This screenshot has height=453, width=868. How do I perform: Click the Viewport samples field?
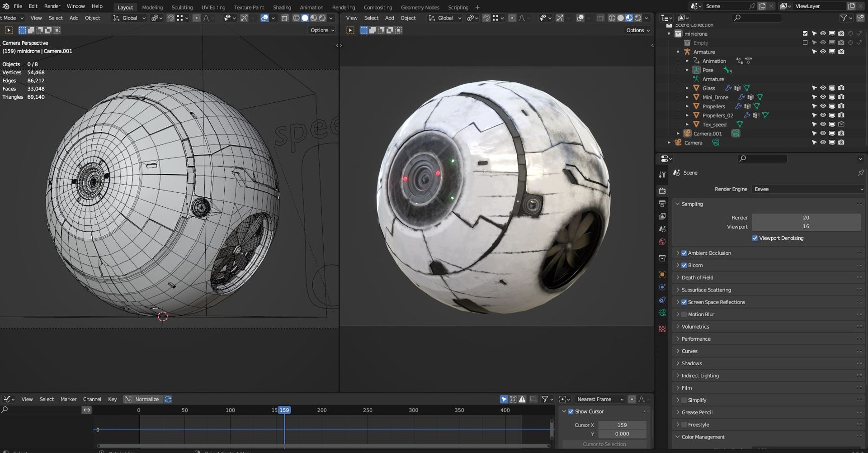coord(806,227)
